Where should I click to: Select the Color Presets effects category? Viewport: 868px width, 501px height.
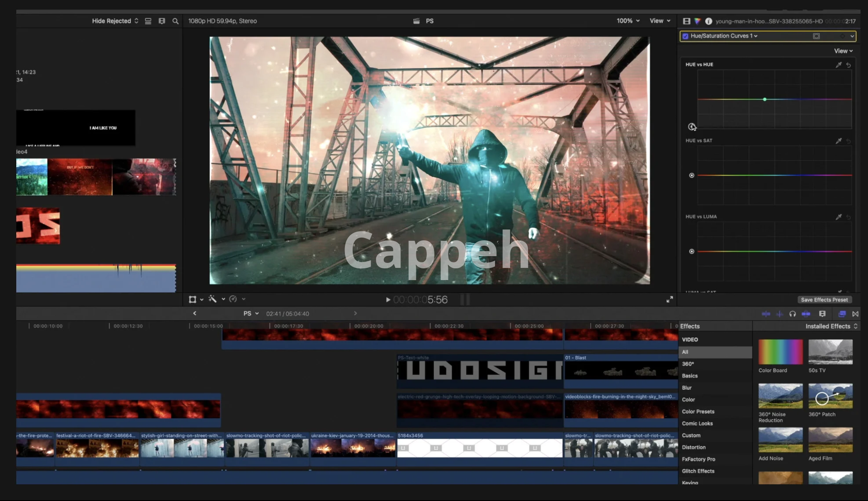(698, 412)
